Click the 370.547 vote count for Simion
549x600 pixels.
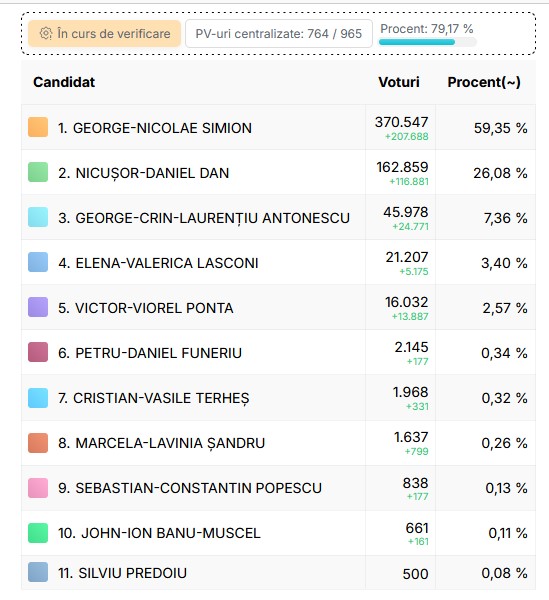tap(401, 122)
